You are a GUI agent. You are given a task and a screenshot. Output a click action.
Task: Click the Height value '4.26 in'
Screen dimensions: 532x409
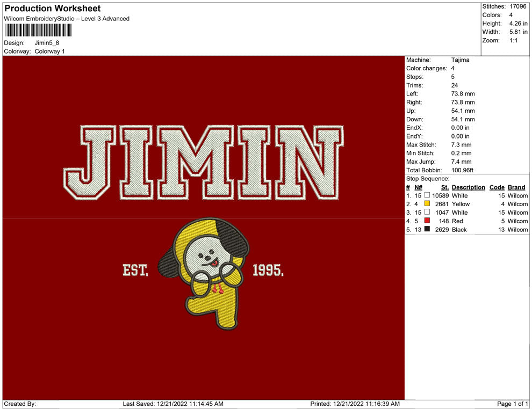(x=518, y=24)
